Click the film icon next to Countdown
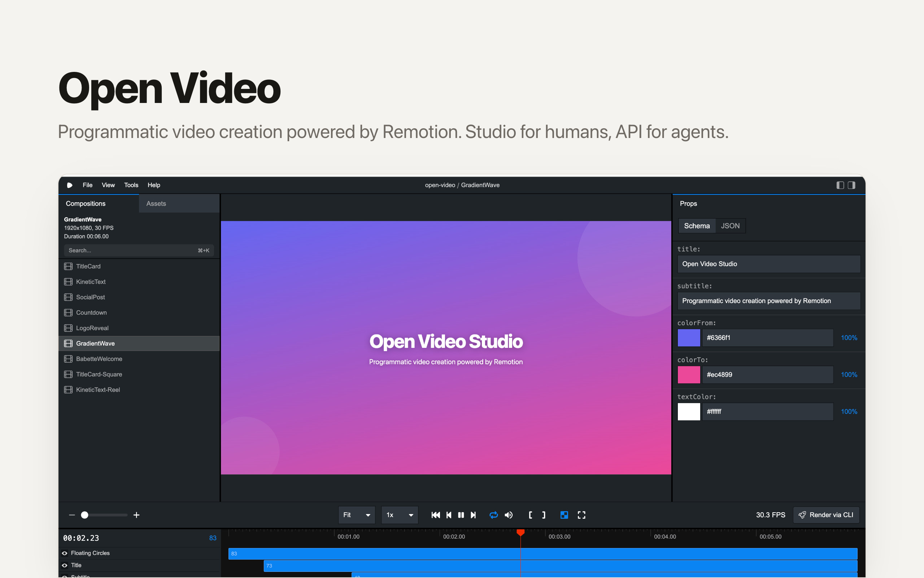 point(68,313)
